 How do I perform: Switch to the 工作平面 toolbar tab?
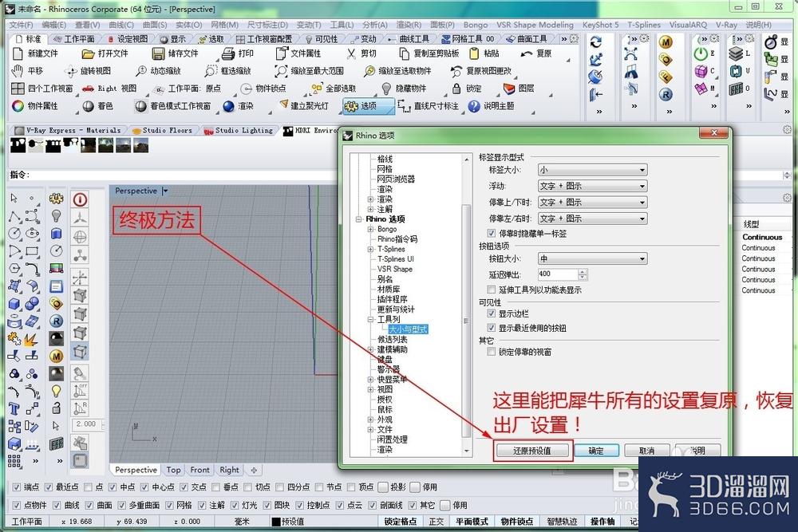point(75,38)
